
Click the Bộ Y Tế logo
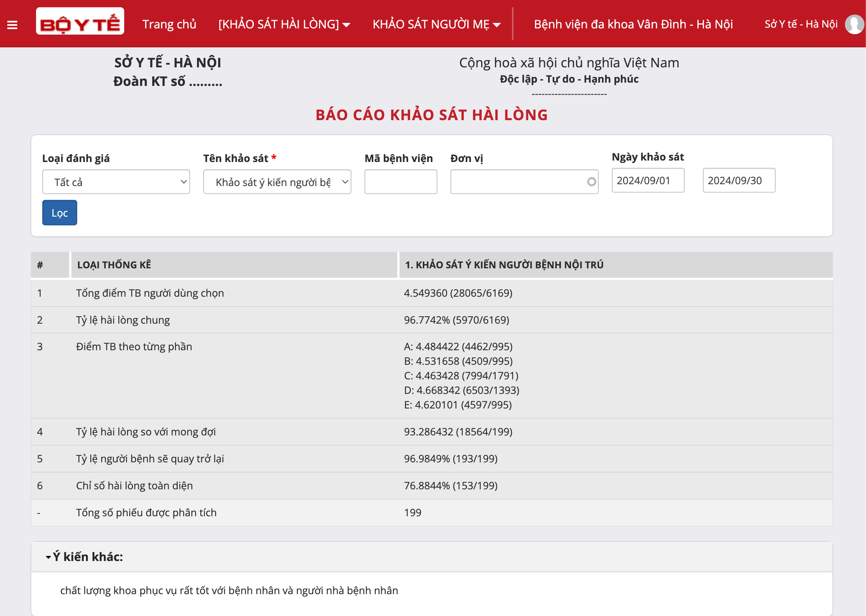pos(80,21)
